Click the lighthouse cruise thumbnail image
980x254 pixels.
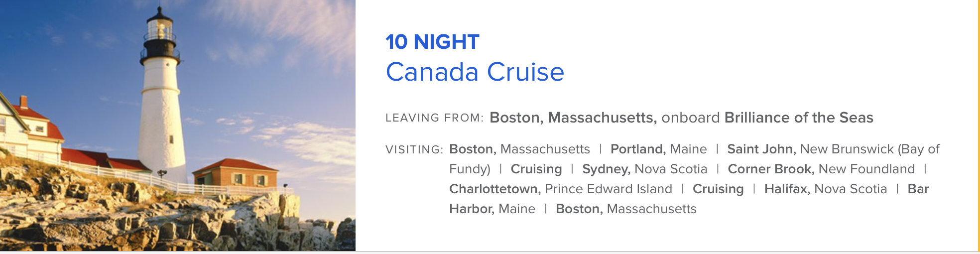pyautogui.click(x=178, y=126)
